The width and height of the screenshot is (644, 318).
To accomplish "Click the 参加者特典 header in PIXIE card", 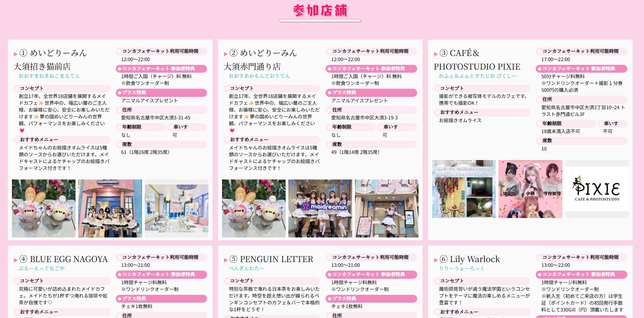I will coord(581,69).
